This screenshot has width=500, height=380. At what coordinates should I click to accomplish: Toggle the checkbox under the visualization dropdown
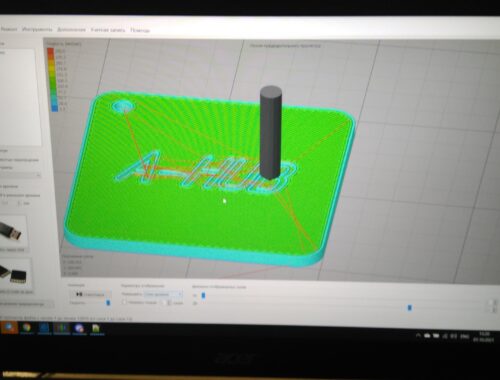tap(124, 302)
